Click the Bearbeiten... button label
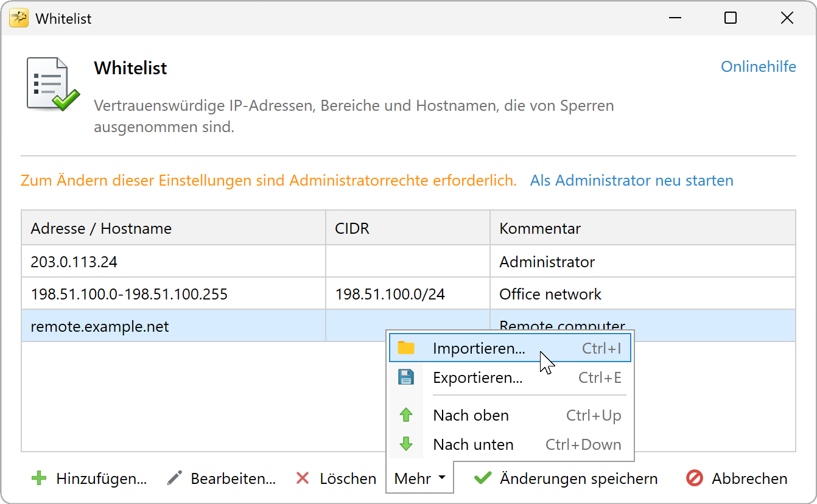Screen dimensions: 817x504 click(233, 479)
